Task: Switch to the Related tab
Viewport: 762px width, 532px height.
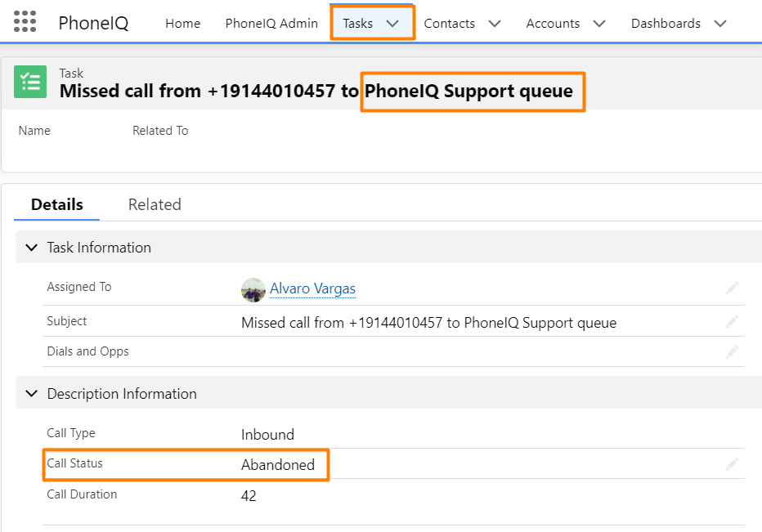Action: pos(155,204)
